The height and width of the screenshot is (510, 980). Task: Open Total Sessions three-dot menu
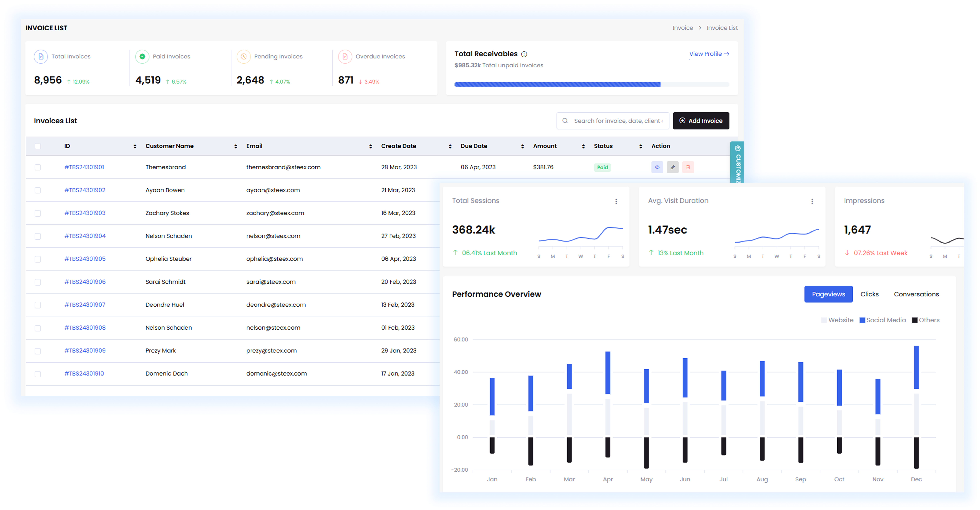616,202
